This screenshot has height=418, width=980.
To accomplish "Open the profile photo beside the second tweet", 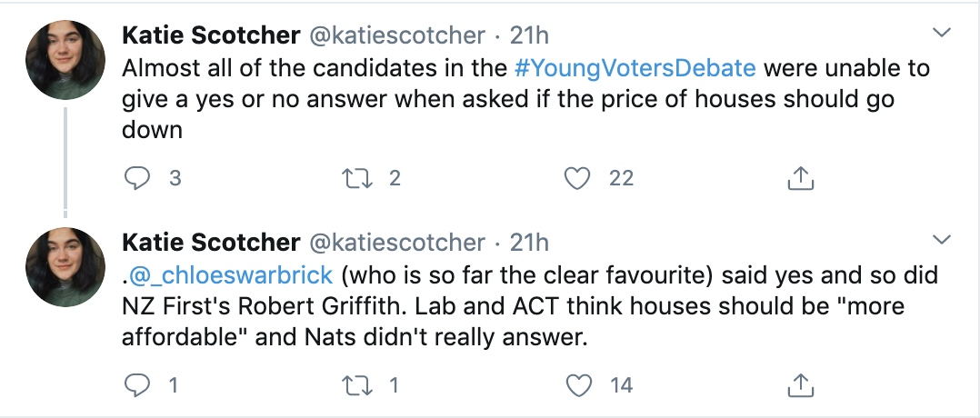I will (65, 267).
